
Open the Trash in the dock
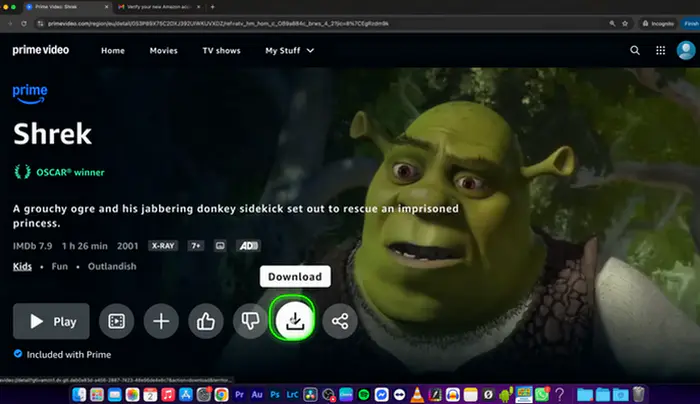click(638, 395)
